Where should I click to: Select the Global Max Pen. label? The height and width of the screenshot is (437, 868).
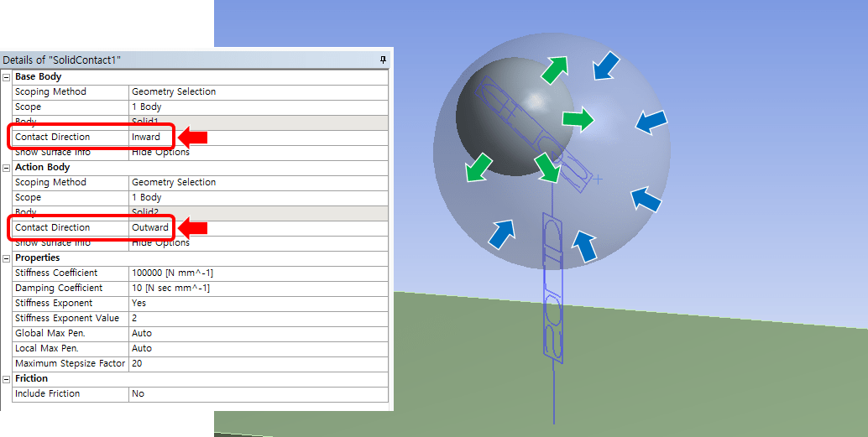click(x=50, y=334)
